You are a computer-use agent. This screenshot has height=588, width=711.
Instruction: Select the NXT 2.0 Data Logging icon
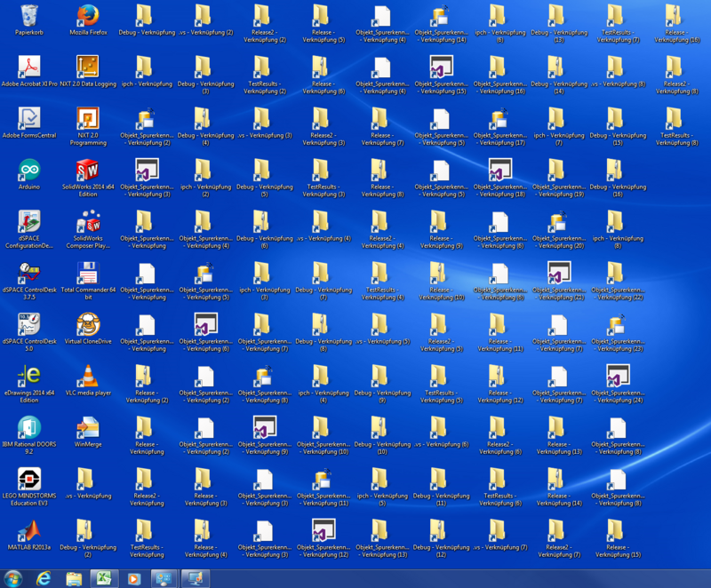click(x=87, y=68)
